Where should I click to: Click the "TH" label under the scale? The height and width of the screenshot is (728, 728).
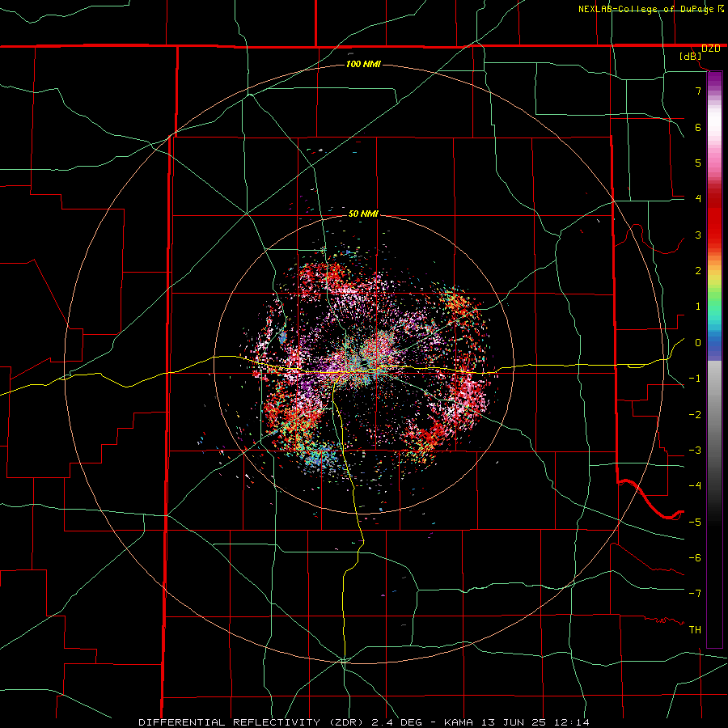[695, 630]
